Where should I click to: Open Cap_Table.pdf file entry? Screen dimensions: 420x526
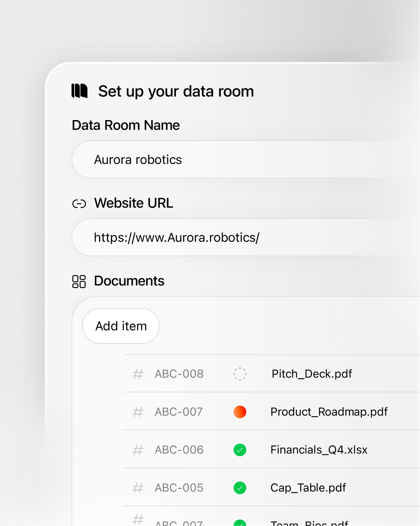coord(308,488)
